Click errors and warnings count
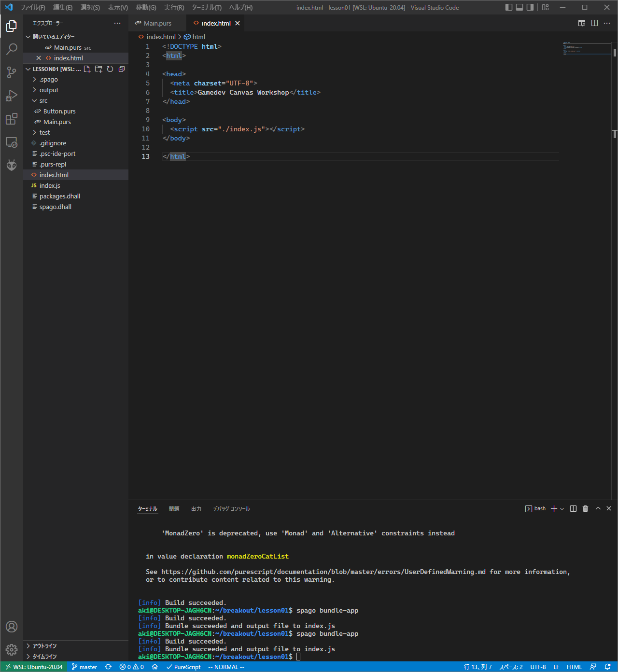The image size is (618, 672). (132, 667)
